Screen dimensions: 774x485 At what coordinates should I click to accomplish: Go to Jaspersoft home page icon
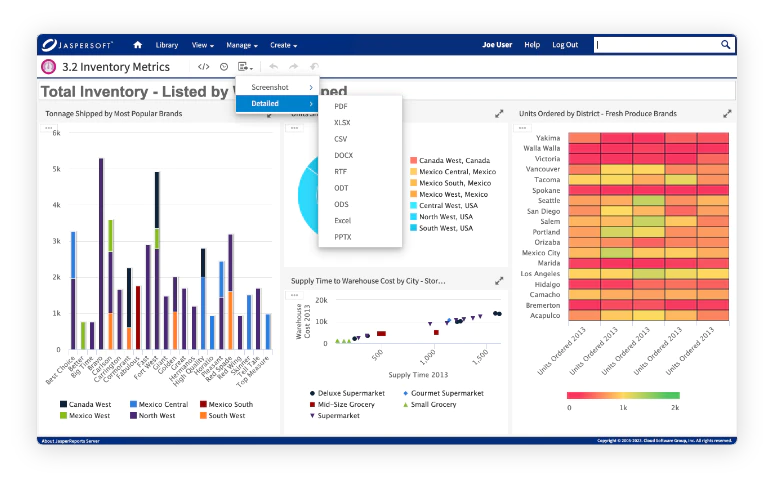coord(138,45)
